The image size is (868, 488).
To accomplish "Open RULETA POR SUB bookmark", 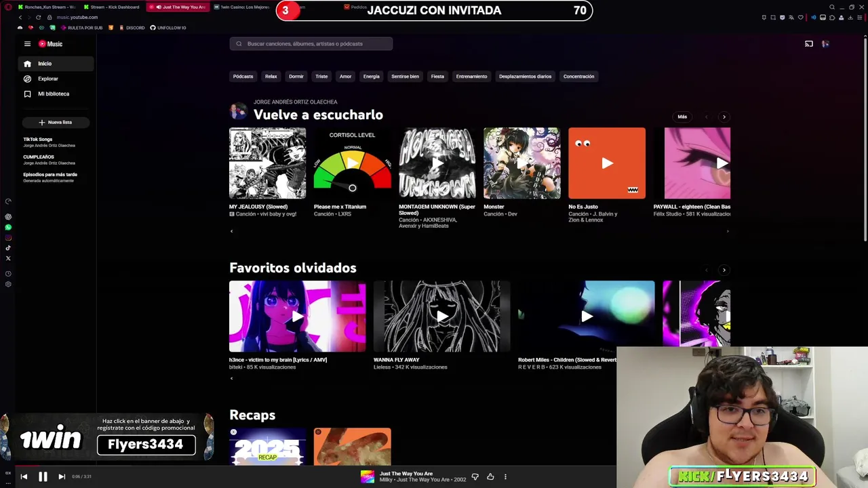I will click(81, 28).
